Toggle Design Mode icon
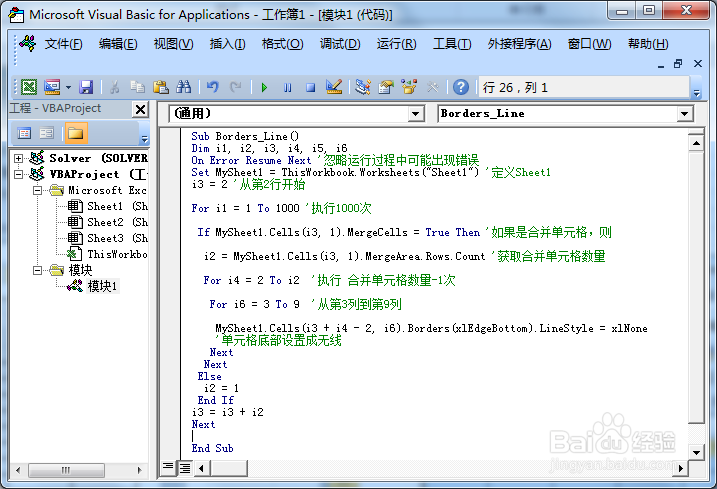The height and width of the screenshot is (489, 717). click(x=334, y=87)
